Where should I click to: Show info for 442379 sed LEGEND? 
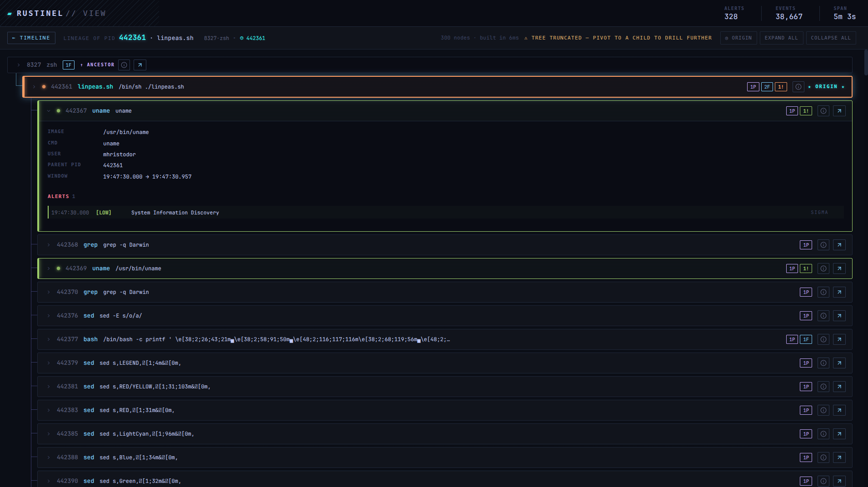click(x=823, y=363)
